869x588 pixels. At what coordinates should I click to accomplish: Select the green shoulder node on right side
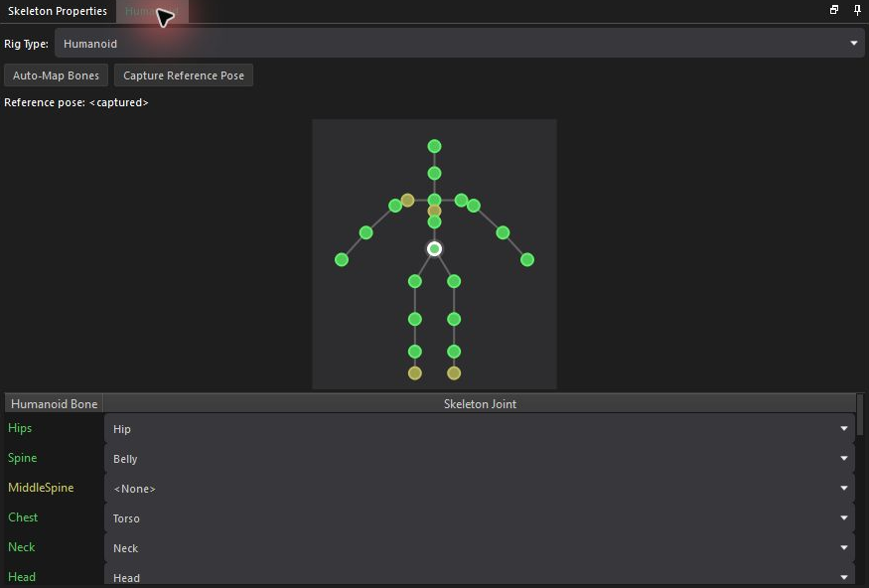coord(461,200)
